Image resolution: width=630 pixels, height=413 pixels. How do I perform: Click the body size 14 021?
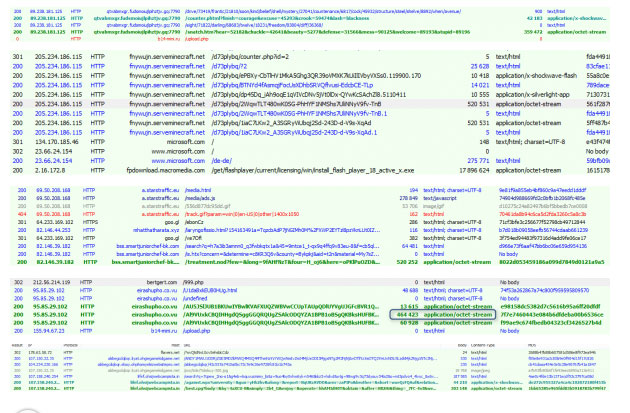pyautogui.click(x=480, y=85)
